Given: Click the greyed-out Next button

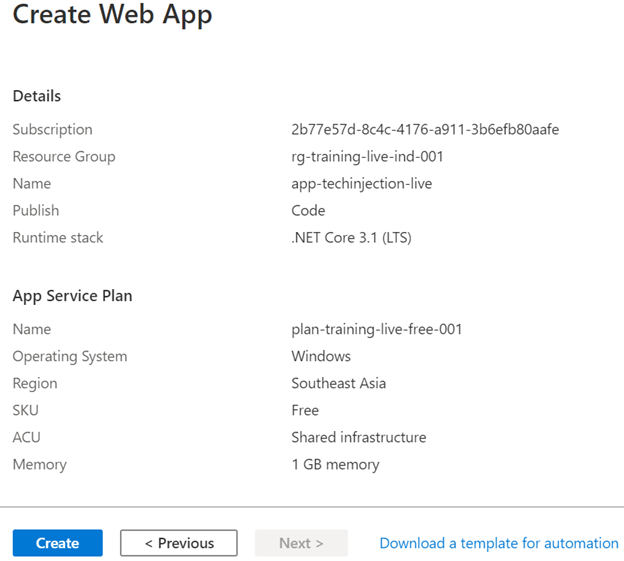Looking at the screenshot, I should pos(301,543).
